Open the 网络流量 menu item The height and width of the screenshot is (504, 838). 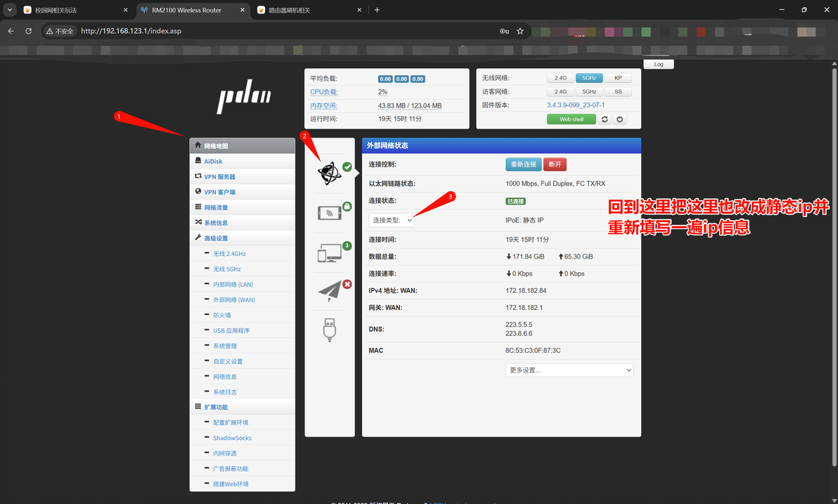click(242, 207)
